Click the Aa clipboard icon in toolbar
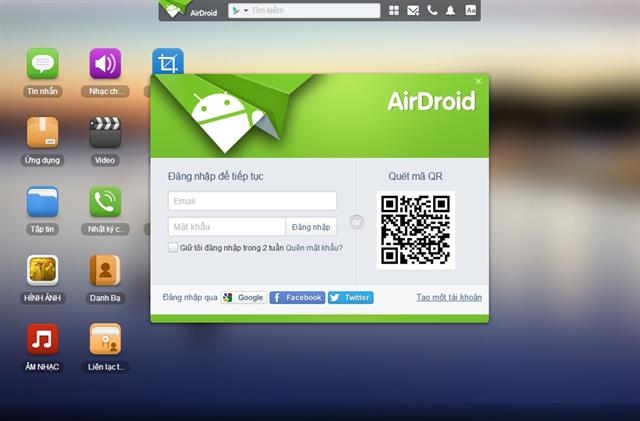 click(471, 10)
